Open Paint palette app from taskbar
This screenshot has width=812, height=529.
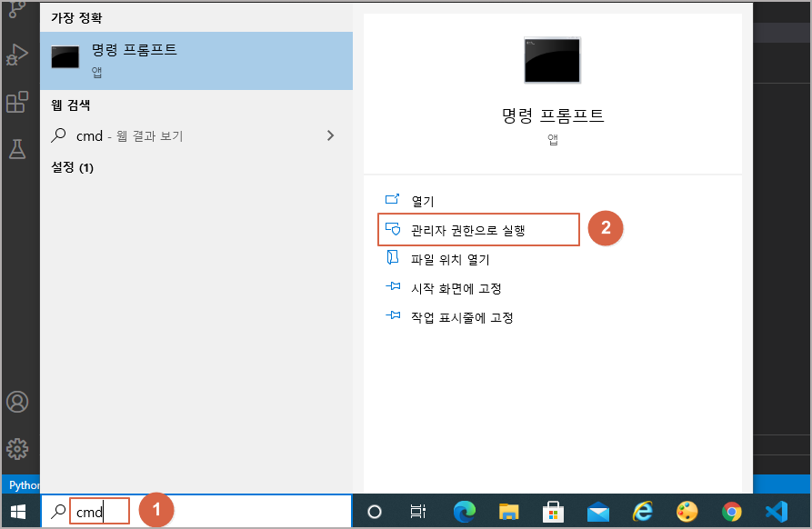(687, 512)
